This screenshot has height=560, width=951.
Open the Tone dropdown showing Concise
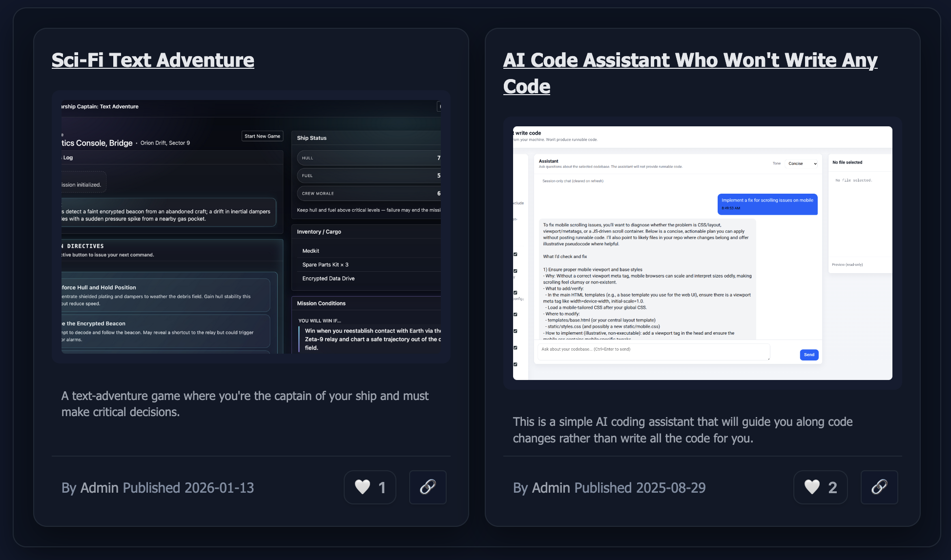801,163
